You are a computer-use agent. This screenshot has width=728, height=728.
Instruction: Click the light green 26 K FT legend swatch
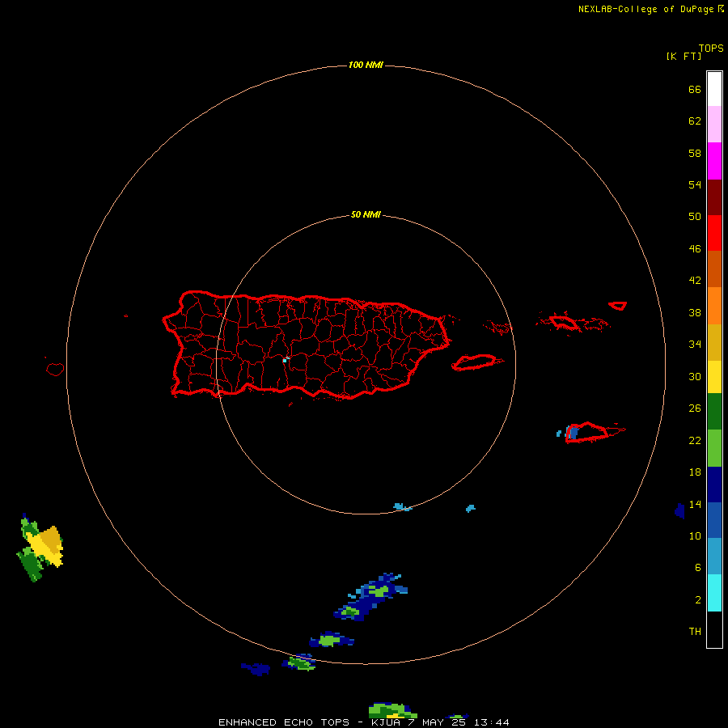(x=714, y=448)
